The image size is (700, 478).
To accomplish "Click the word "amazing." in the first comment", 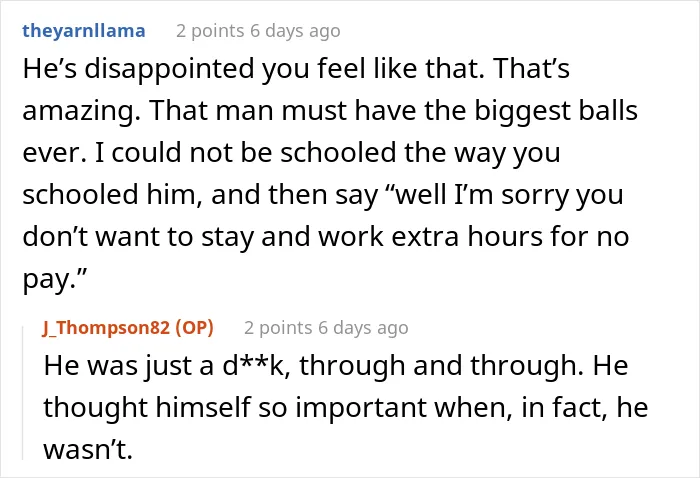I will pyautogui.click(x=82, y=112).
